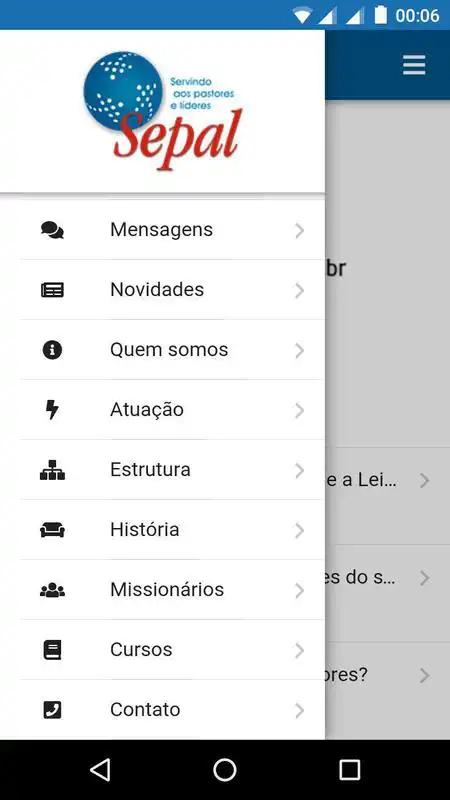Tap the Sepal logo image
Image resolution: width=450 pixels, height=800 pixels.
pos(163,111)
